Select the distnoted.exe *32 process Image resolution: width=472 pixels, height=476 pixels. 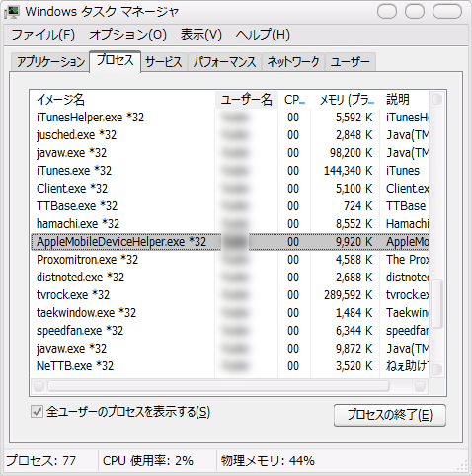[x=229, y=278]
